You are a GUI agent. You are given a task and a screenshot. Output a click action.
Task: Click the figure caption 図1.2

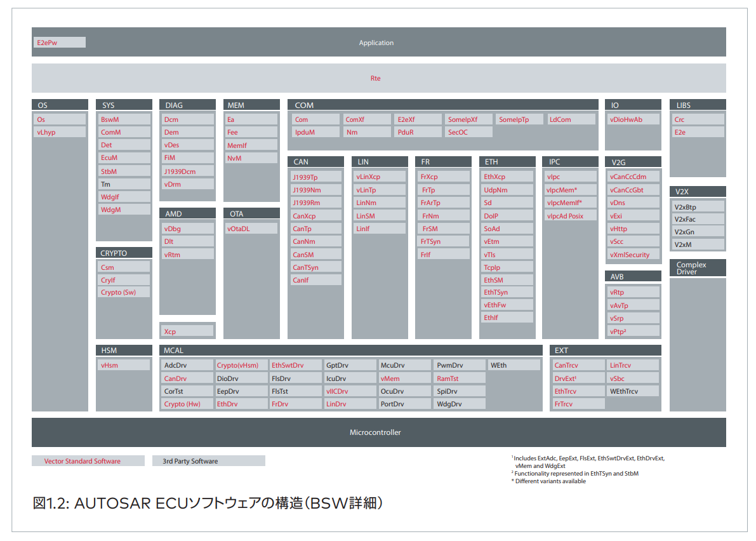pyautogui.click(x=208, y=503)
